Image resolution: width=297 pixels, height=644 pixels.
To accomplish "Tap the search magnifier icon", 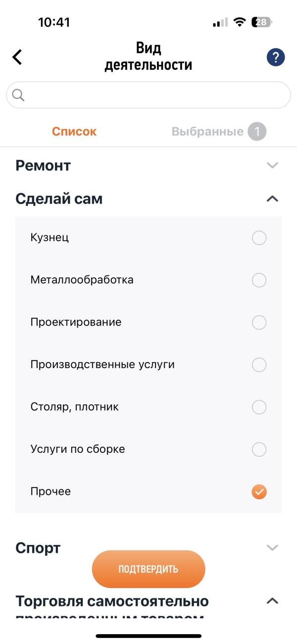I will (x=18, y=95).
